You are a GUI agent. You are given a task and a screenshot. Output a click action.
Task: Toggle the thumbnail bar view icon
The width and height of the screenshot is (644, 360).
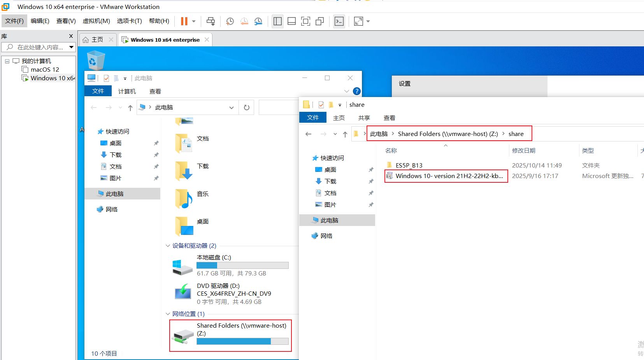tap(291, 21)
